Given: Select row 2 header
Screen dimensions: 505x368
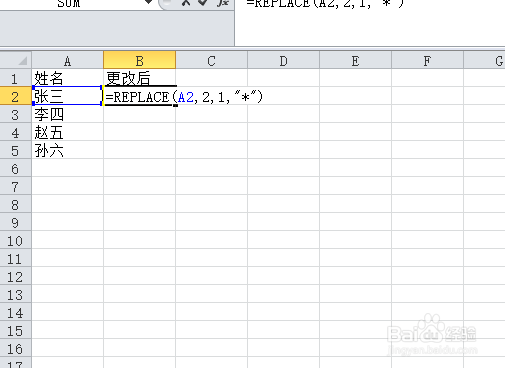Looking at the screenshot, I should (16, 96).
